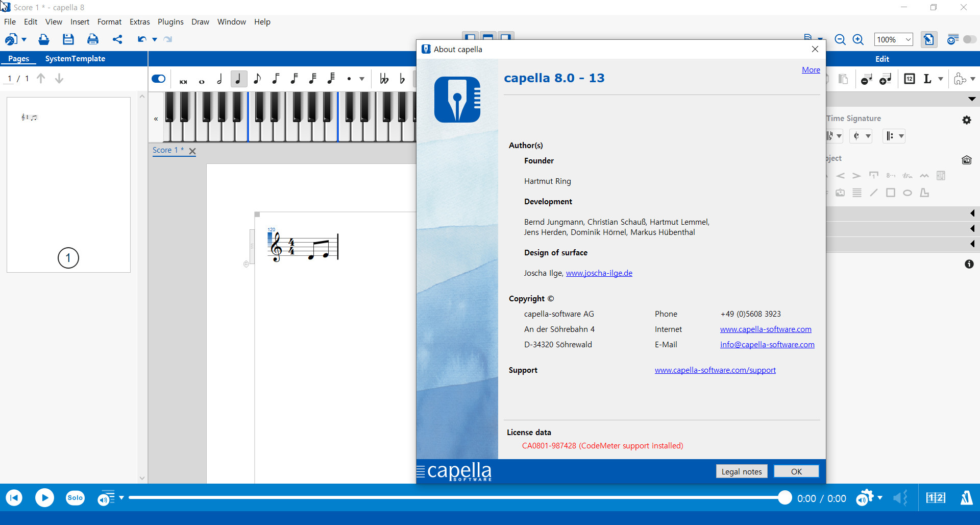Image resolution: width=980 pixels, height=525 pixels.
Task: Select the eighth note value
Action: click(257, 79)
